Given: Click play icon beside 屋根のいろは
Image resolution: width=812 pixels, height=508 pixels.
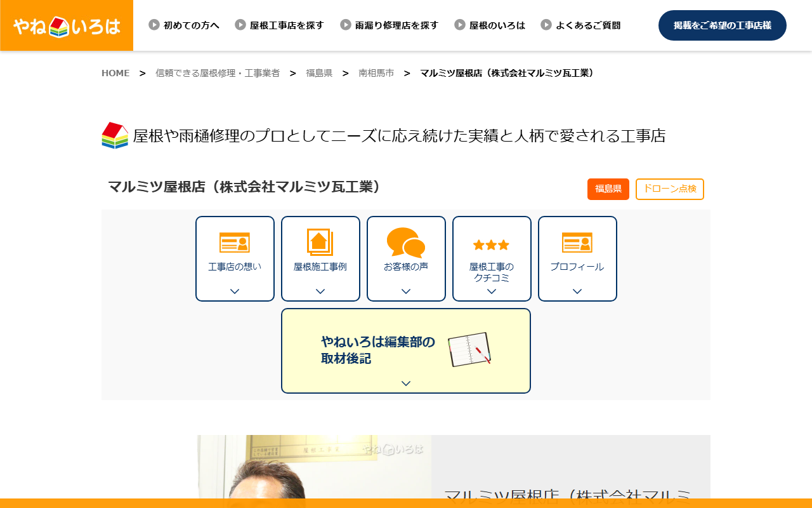Looking at the screenshot, I should point(460,25).
